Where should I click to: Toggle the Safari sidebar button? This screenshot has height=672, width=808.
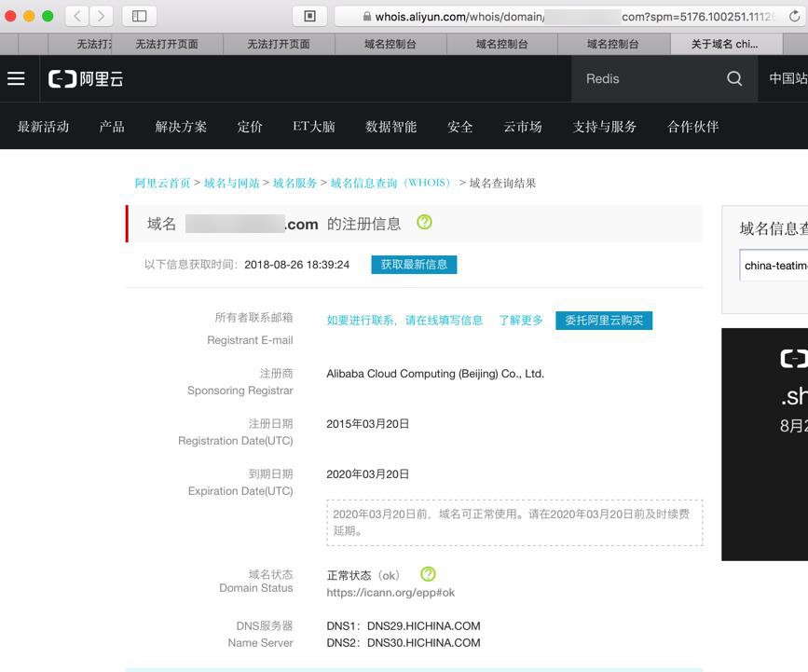click(x=139, y=16)
